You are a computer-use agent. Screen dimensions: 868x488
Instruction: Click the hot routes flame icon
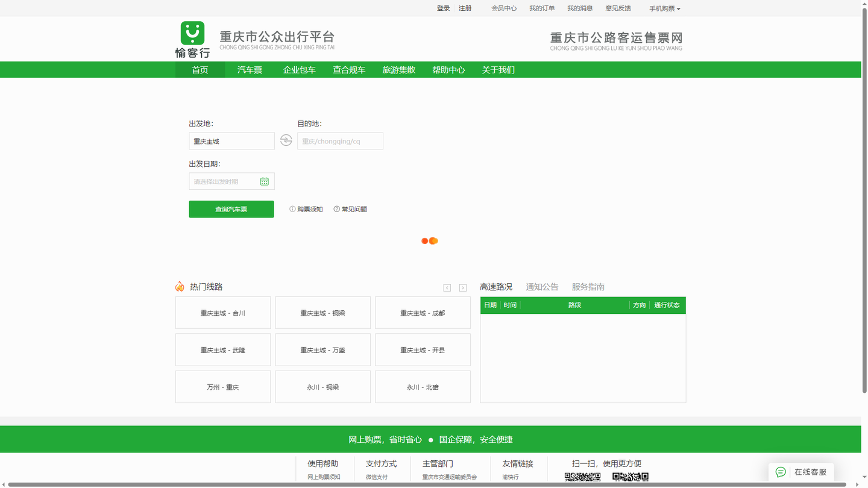coord(180,286)
